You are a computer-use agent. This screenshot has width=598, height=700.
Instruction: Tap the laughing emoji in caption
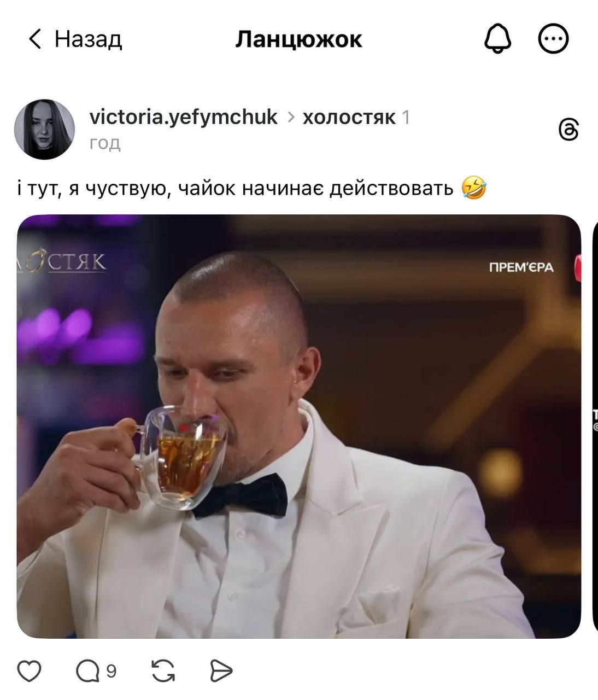(474, 188)
